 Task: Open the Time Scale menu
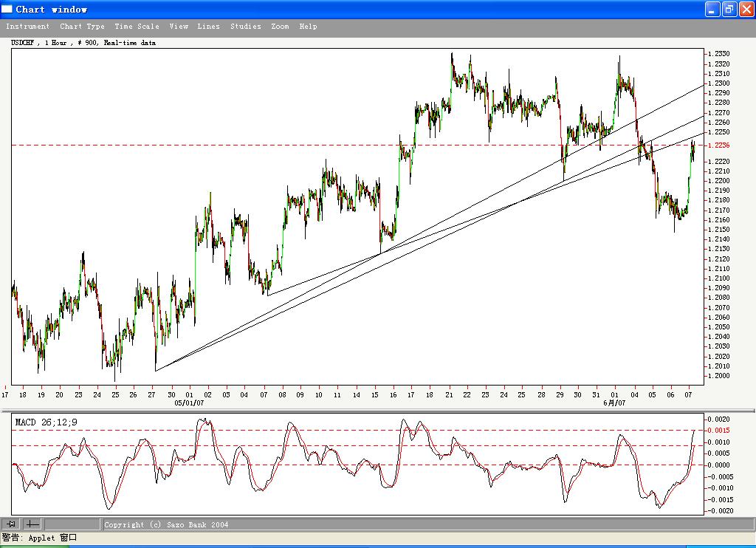(137, 27)
